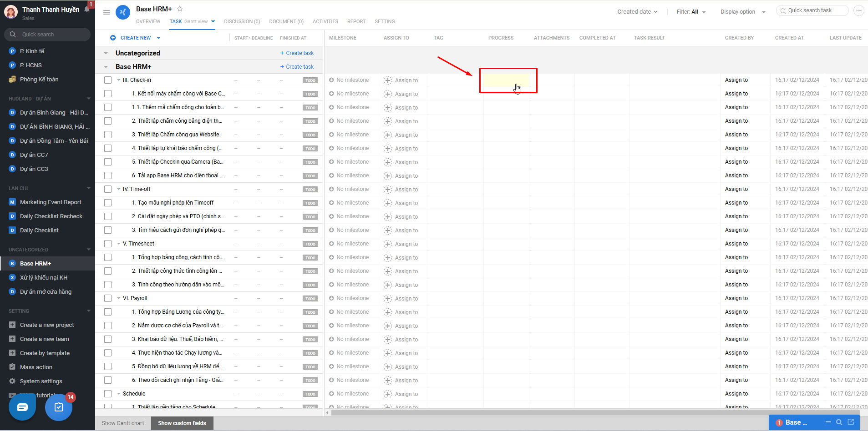Viewport: 868px width, 431px height.
Task: Minimize the Base chat bar
Action: tap(828, 422)
